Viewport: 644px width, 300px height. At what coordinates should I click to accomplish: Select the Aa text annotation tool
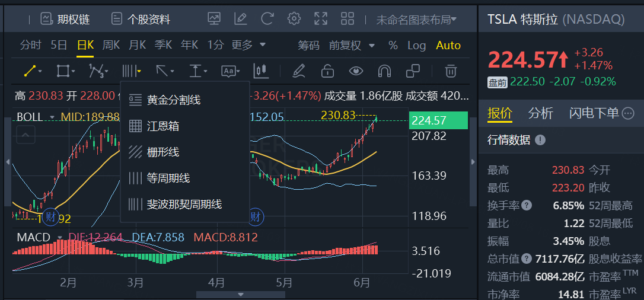point(230,71)
